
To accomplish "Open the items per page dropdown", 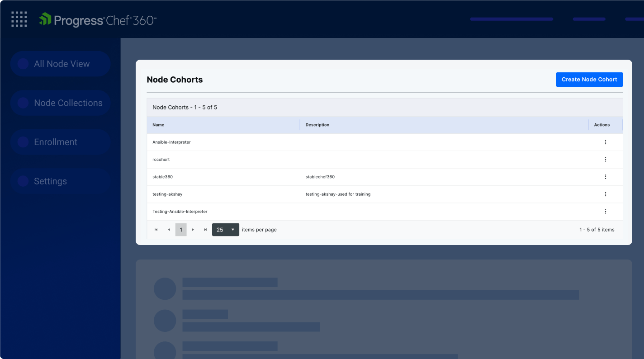I will 225,230.
